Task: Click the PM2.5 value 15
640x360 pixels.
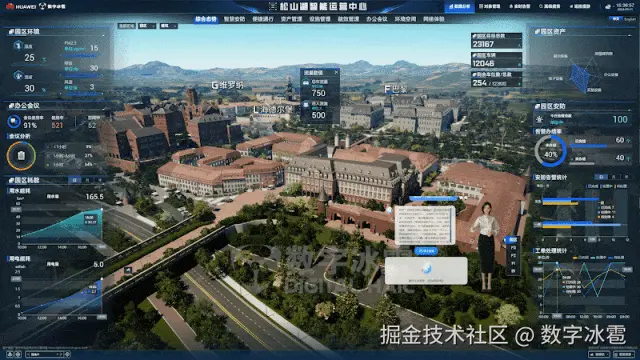Action: pos(94,48)
